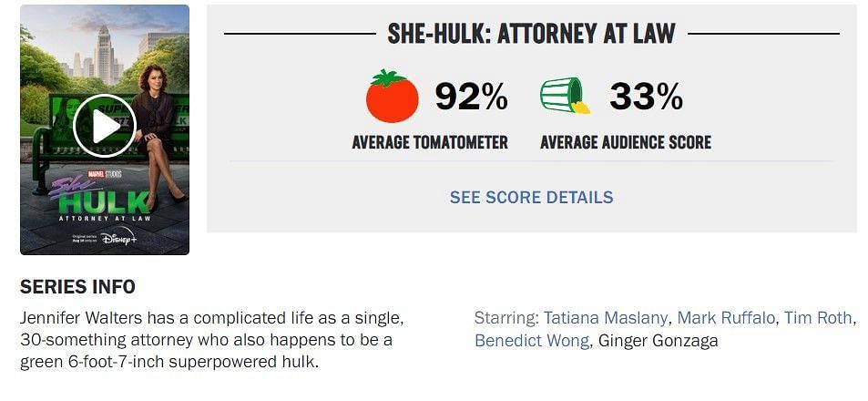This screenshot has width=868, height=401.
Task: Click the spilled green popcorn bucket icon
Action: [x=565, y=96]
